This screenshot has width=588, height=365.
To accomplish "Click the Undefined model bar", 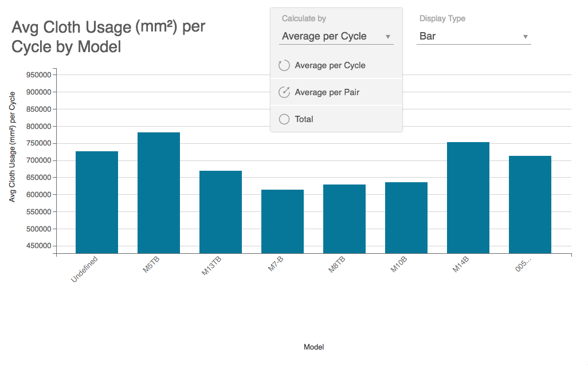I will coord(97,202).
